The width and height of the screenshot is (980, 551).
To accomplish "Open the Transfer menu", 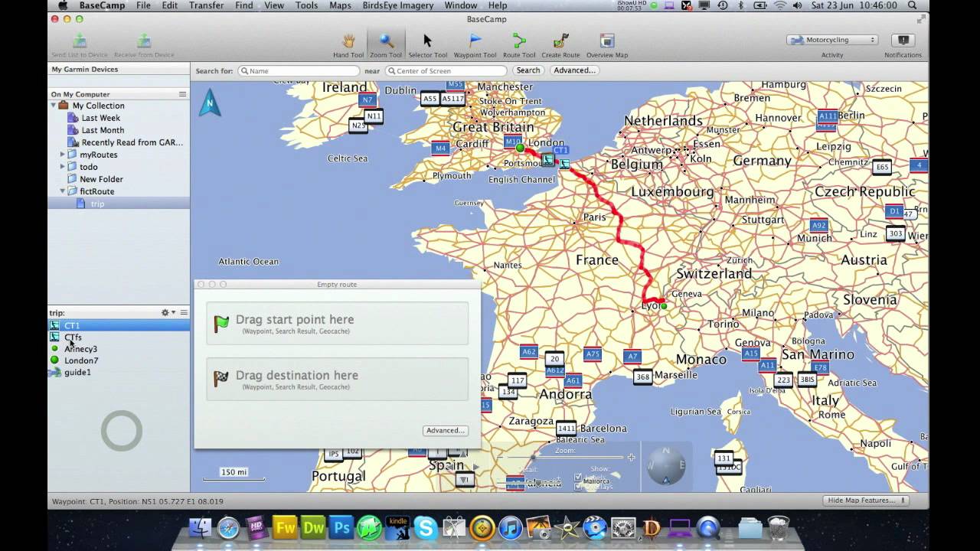I will pyautogui.click(x=207, y=5).
